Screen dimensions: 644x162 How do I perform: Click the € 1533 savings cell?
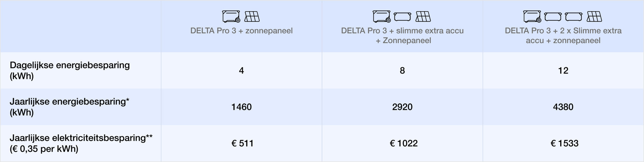click(564, 143)
